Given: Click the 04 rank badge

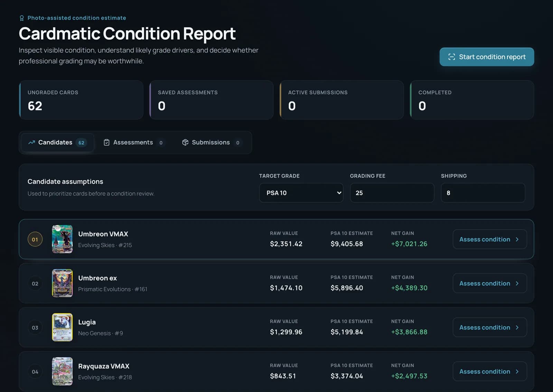Looking at the screenshot, I should click(x=35, y=372).
